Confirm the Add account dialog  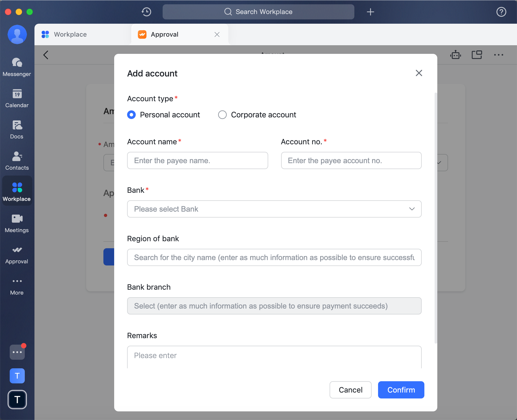[401, 390]
